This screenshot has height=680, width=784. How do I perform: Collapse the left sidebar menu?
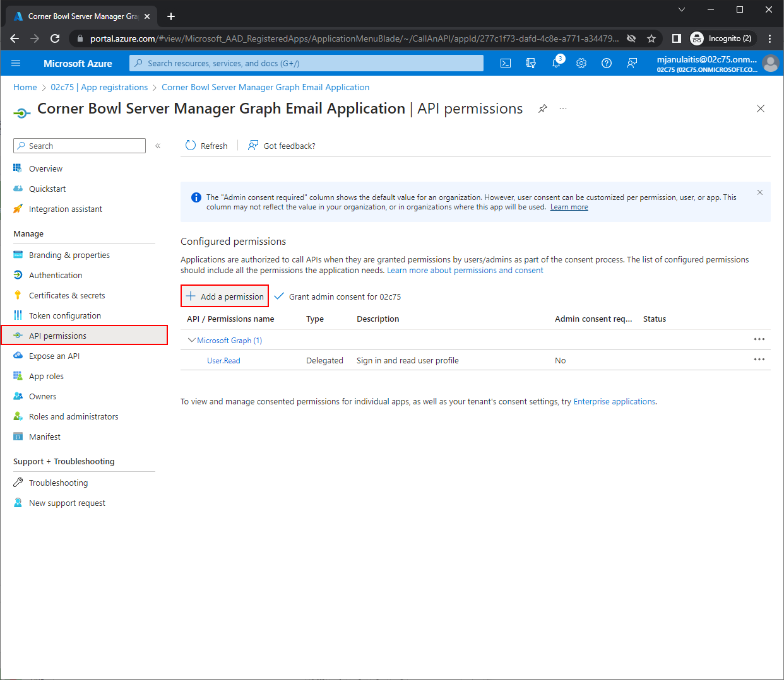158,146
